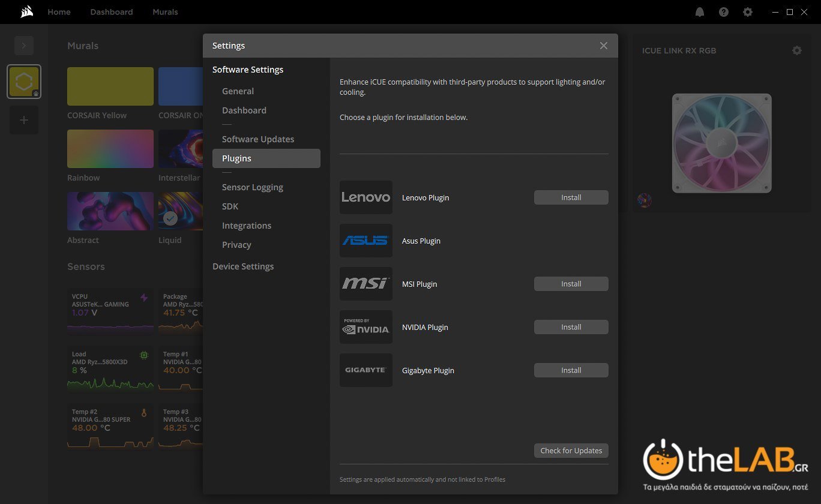Click the NVIDIA plugin logo
This screenshot has width=821, height=504.
[366, 327]
